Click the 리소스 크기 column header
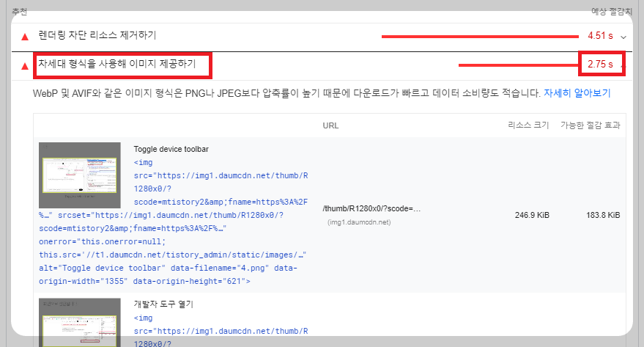Viewport: 644px width, 347px height. pos(528,125)
